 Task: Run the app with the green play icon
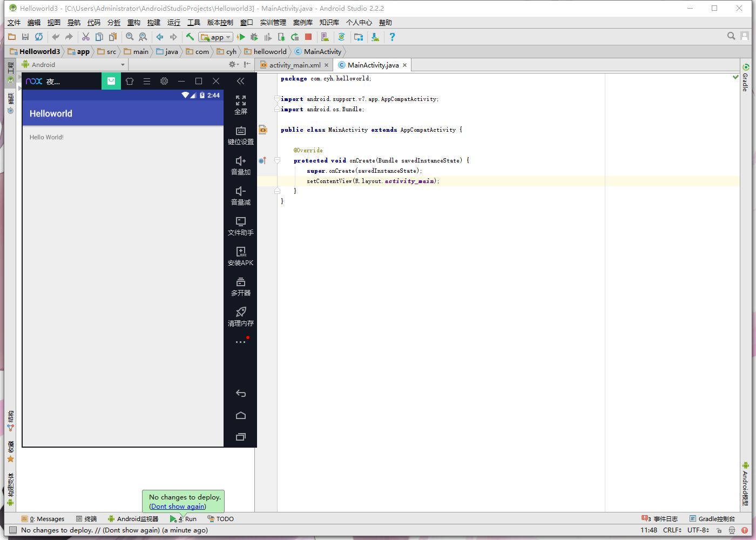pyautogui.click(x=241, y=37)
